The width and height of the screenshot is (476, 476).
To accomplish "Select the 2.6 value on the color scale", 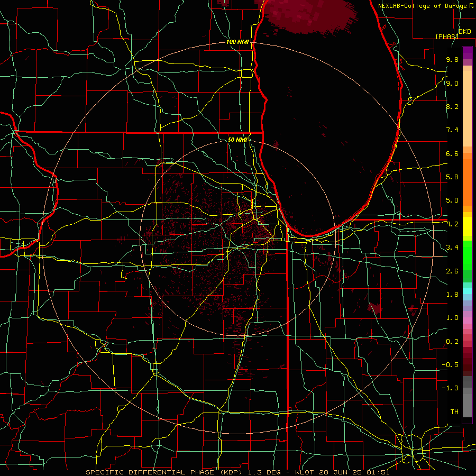I will [452, 271].
